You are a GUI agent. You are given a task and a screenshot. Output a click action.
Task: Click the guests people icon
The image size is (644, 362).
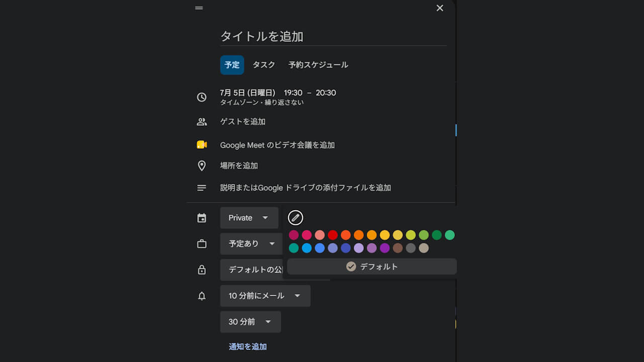pyautogui.click(x=202, y=122)
